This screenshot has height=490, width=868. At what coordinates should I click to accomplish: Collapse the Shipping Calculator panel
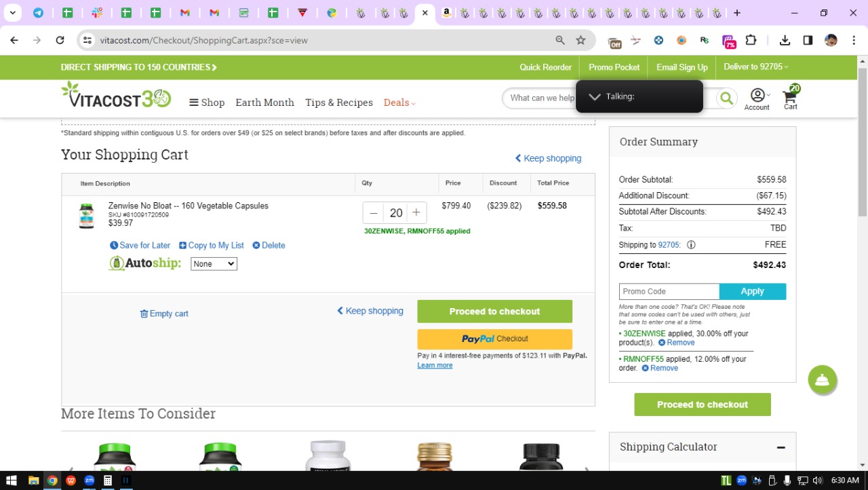point(781,447)
